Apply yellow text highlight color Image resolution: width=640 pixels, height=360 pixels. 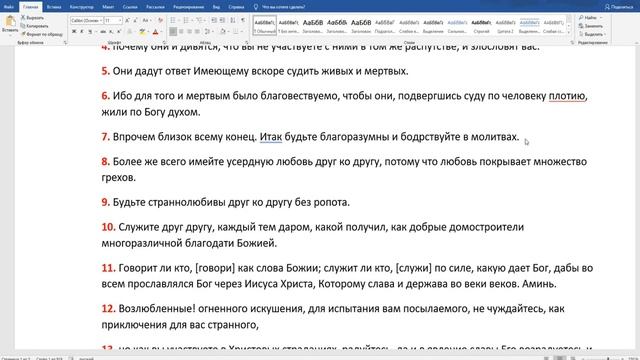142,31
